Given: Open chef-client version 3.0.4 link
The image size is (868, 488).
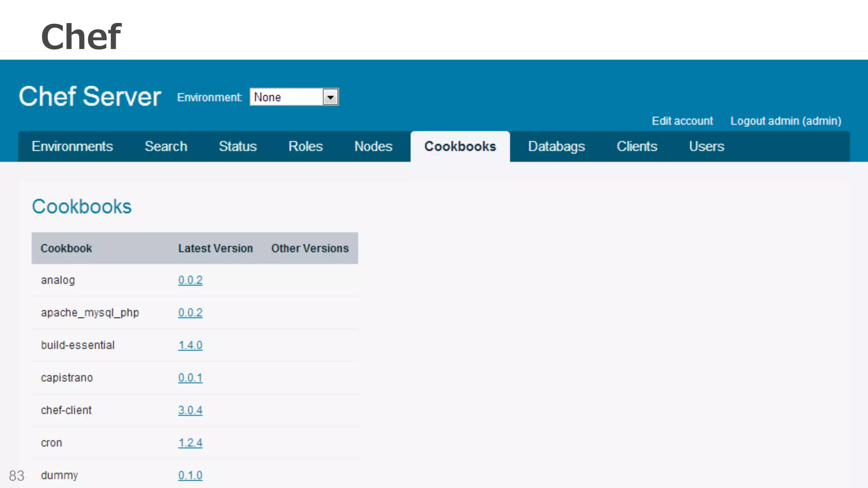Looking at the screenshot, I should (x=190, y=410).
